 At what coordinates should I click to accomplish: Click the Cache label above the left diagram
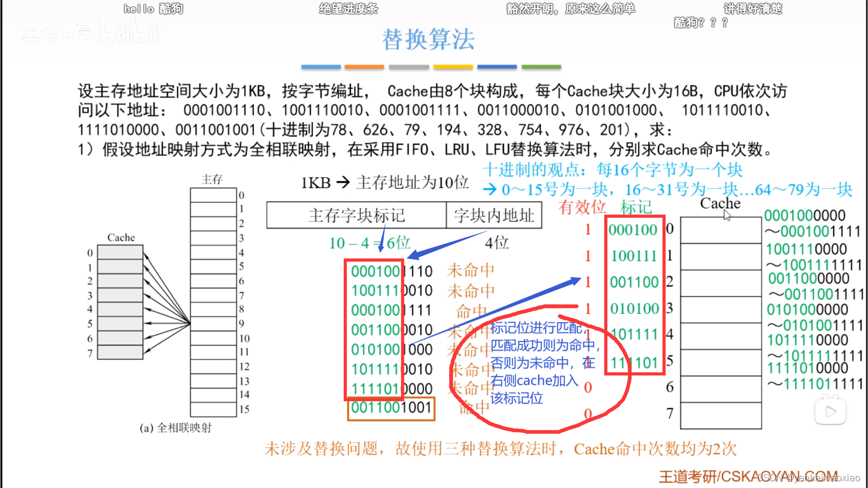121,238
